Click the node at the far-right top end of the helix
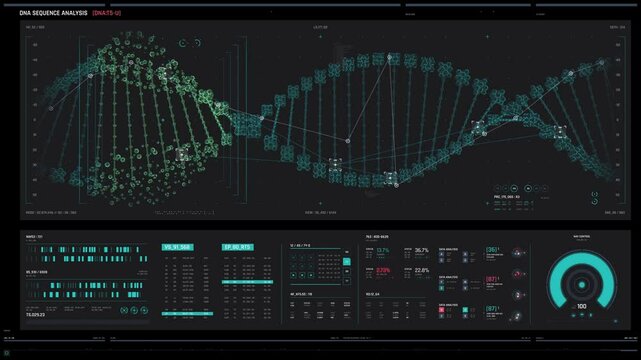Viewport: 641px width, 360px height. pyautogui.click(x=602, y=63)
